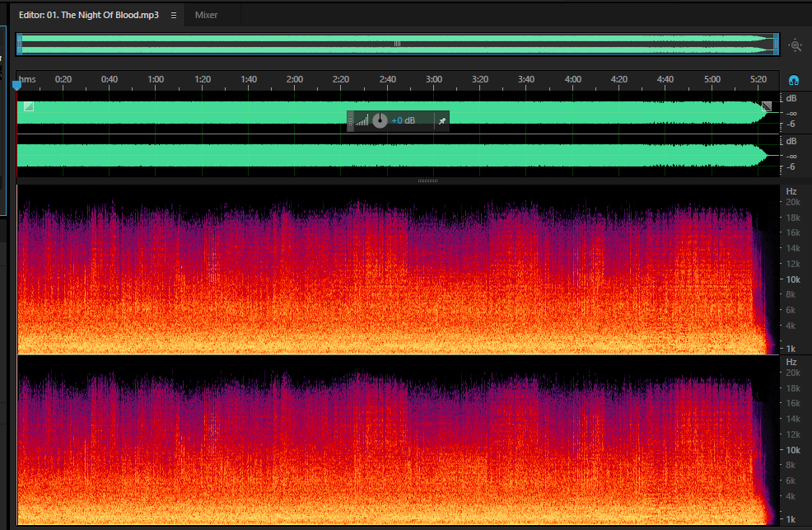This screenshot has width=812, height=530.
Task: Click the 1:00 mark on the time ruler
Action: [156, 79]
